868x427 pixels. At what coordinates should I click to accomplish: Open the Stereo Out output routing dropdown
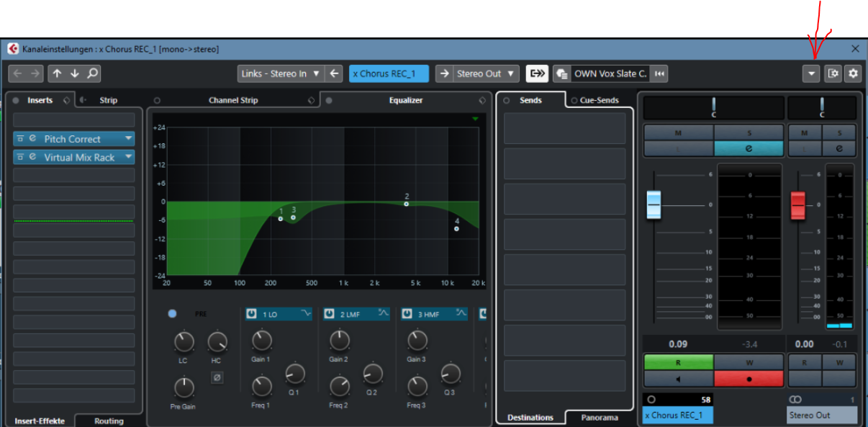(x=487, y=73)
